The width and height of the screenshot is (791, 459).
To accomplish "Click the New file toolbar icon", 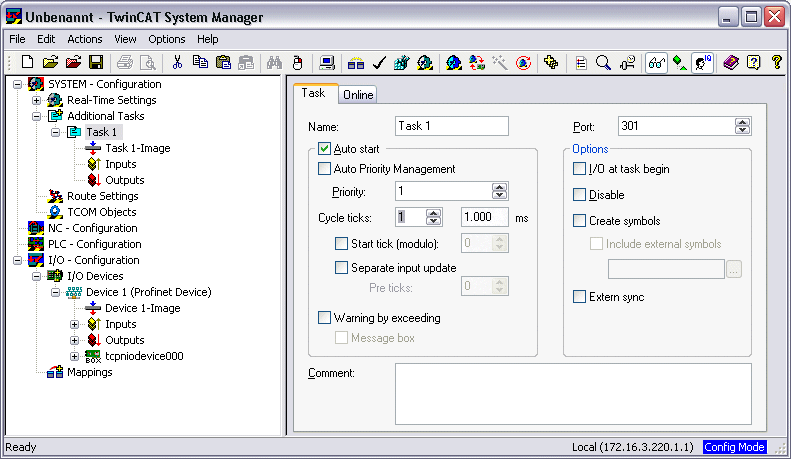I will click(x=28, y=63).
